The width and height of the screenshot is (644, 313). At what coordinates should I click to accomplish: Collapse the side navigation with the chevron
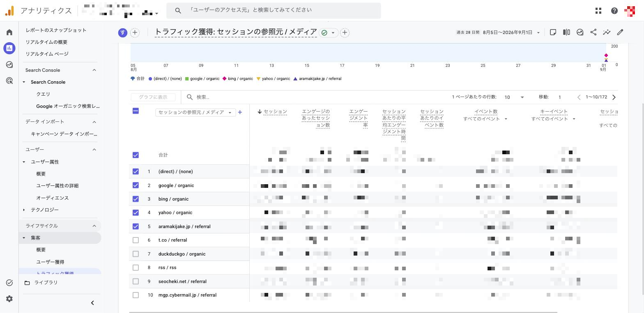92,303
